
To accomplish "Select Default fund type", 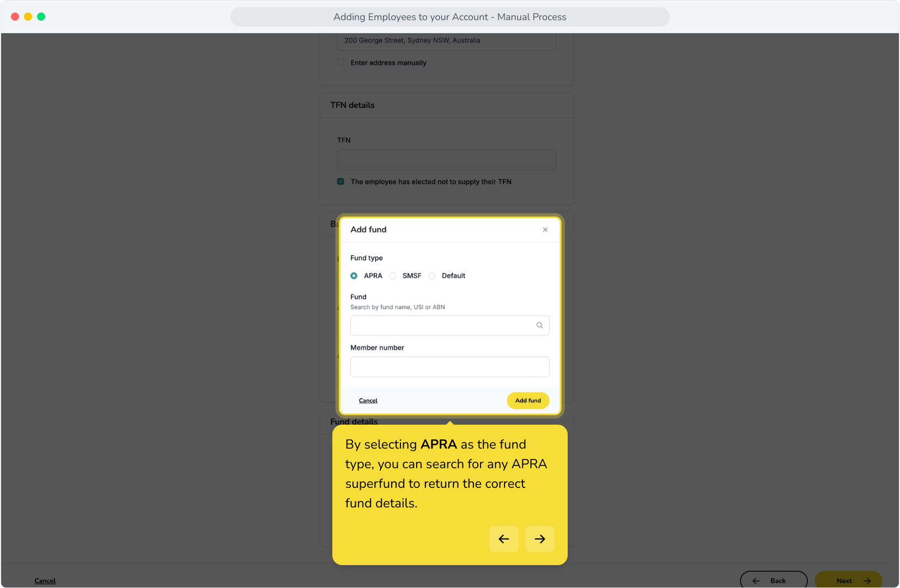I will pyautogui.click(x=432, y=276).
